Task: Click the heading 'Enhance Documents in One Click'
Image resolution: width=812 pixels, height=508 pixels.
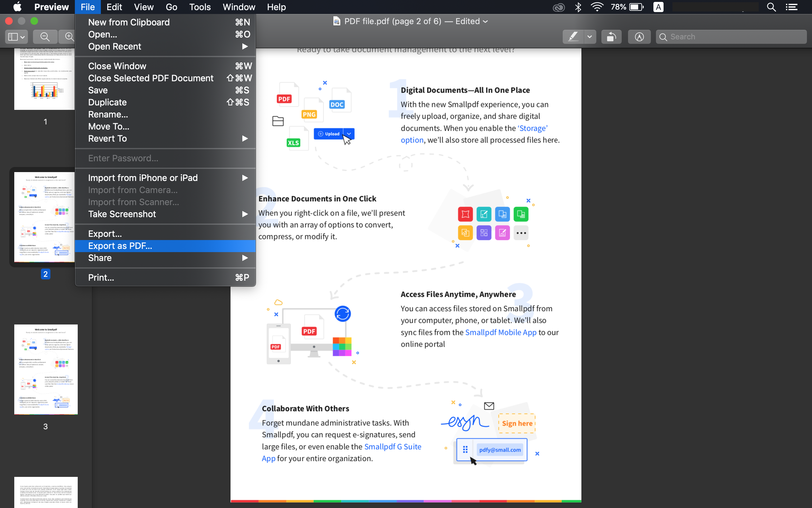Action: coord(317,198)
